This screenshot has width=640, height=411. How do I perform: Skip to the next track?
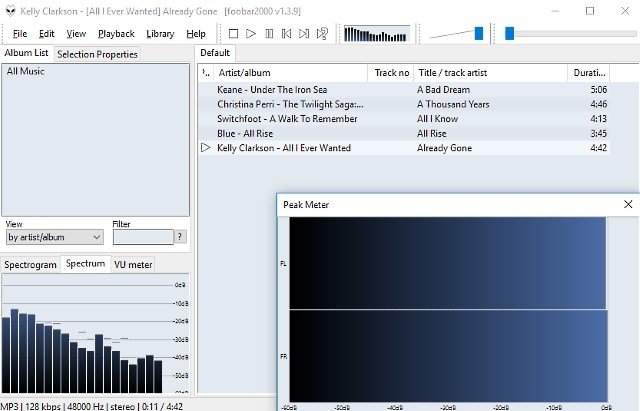304,33
